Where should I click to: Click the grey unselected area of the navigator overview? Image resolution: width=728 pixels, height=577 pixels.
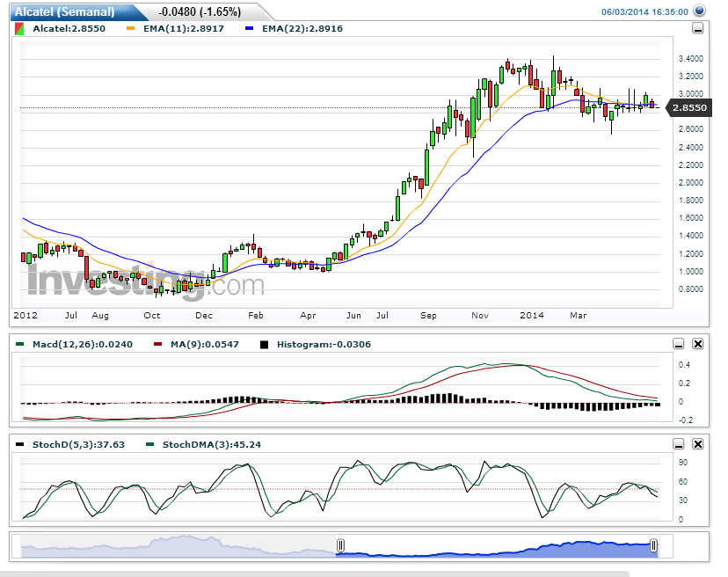click(178, 546)
